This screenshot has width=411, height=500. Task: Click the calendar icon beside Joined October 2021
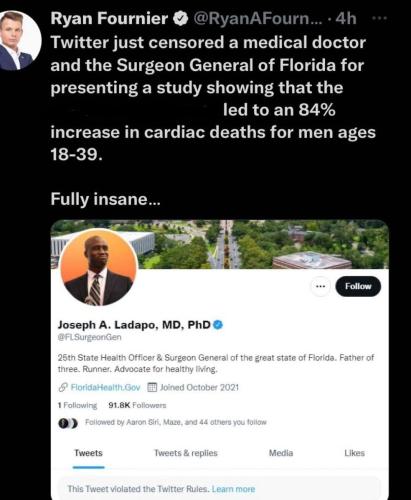(x=152, y=387)
